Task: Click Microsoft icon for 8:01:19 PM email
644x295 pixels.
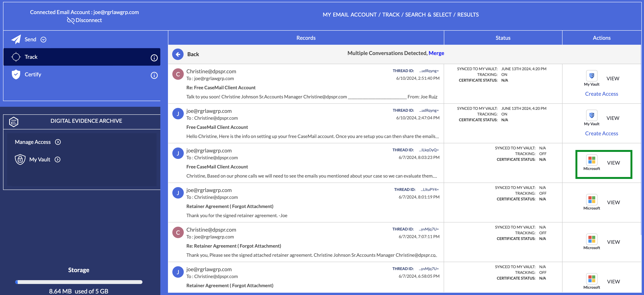Action: coord(591,199)
